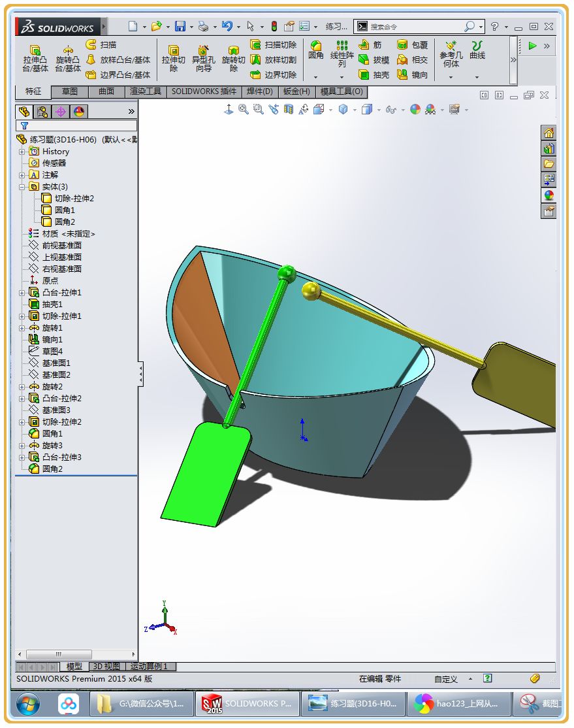This screenshot has height=728, width=574.
Task: Click the Draft (拔模) tool
Action: click(374, 60)
